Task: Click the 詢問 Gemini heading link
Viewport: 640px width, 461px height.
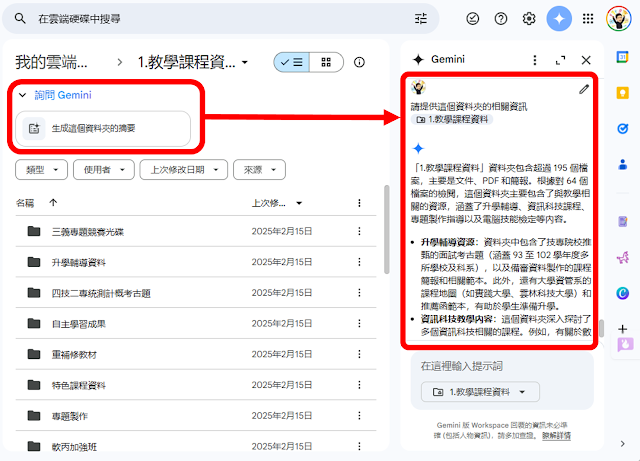Action: [x=63, y=95]
